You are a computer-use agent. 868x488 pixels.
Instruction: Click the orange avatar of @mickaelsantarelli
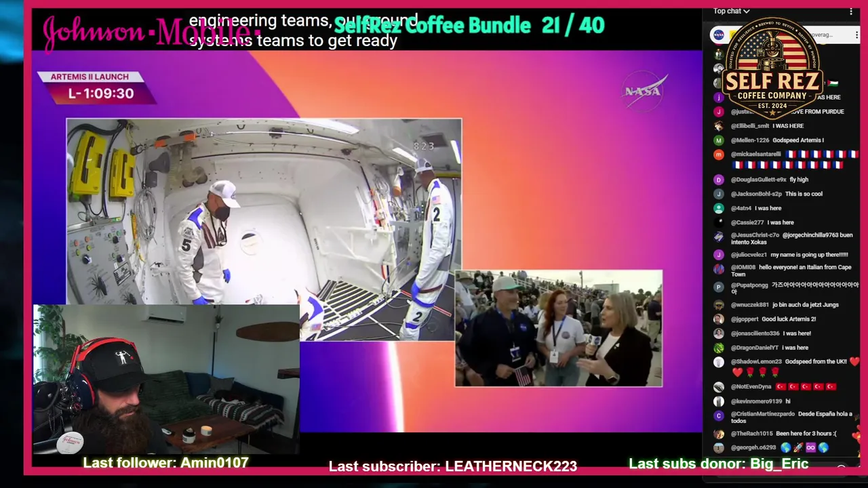coord(719,155)
